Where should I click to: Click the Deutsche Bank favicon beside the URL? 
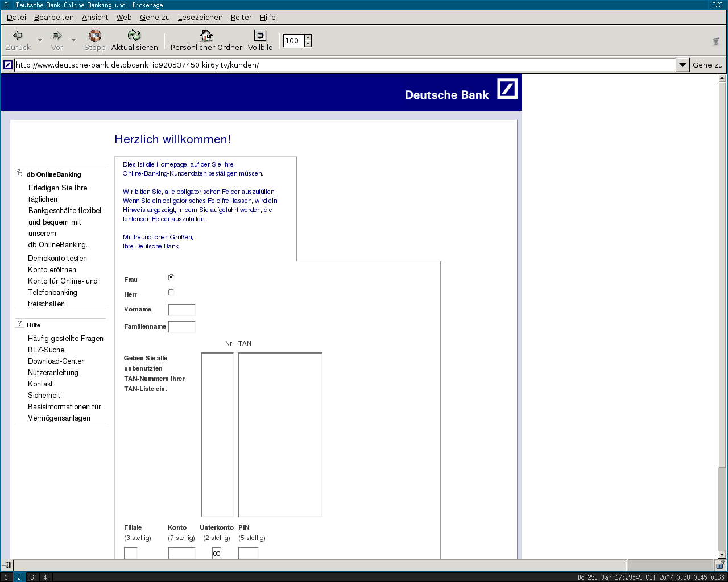point(7,65)
